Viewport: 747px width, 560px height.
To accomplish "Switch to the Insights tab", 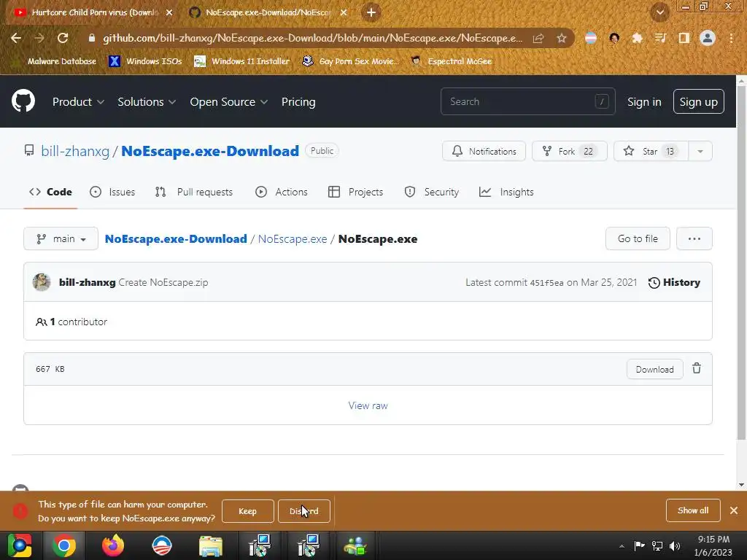I will click(506, 192).
